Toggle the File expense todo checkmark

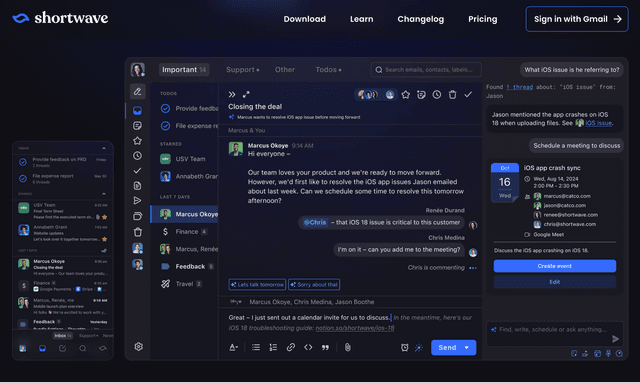click(x=165, y=126)
